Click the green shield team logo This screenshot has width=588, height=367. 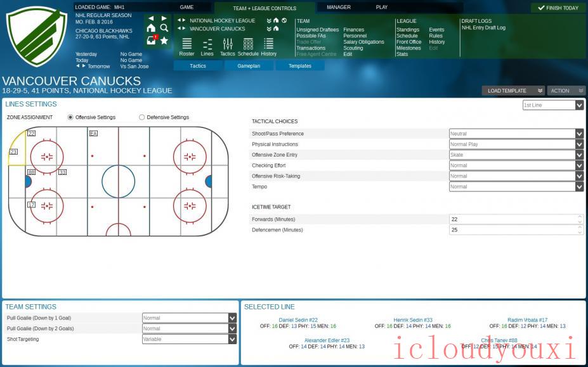[x=37, y=36]
